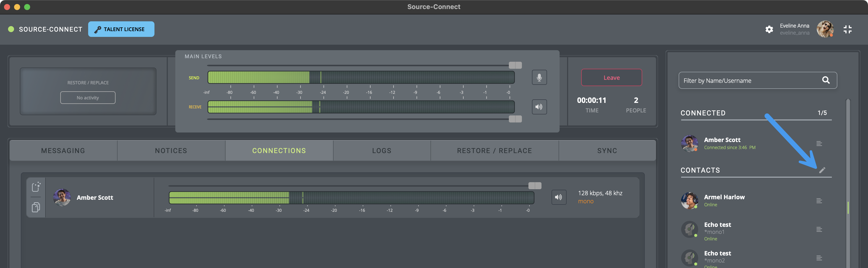868x268 pixels.
Task: Click the search magnifier icon
Action: pos(826,80)
